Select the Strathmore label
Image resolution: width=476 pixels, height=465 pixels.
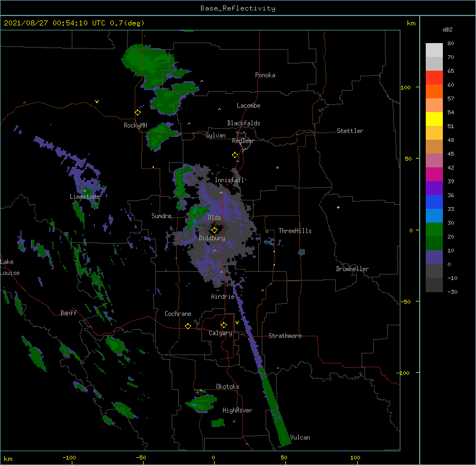tap(285, 336)
